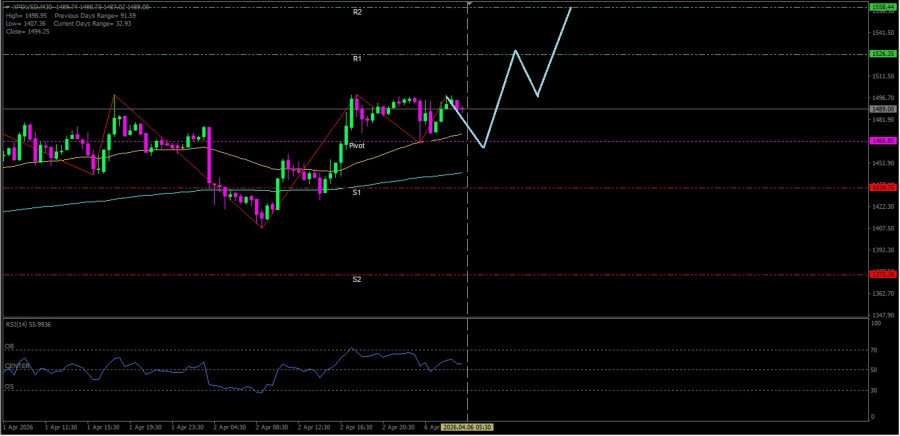The width and height of the screenshot is (900, 436).
Task: Click the 1511.50 price scale value
Action: pos(883,76)
